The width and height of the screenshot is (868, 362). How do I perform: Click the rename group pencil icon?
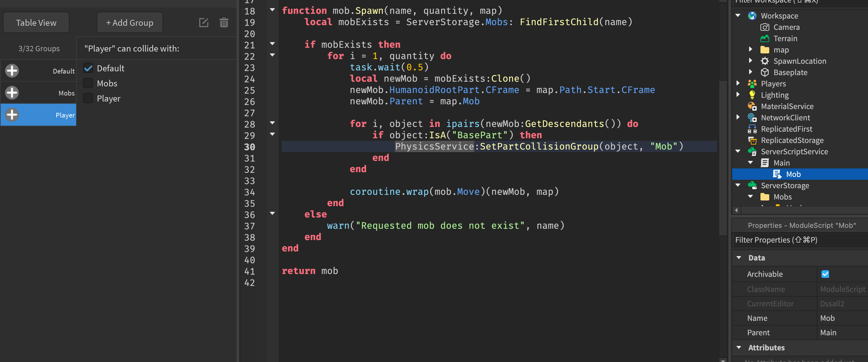203,23
